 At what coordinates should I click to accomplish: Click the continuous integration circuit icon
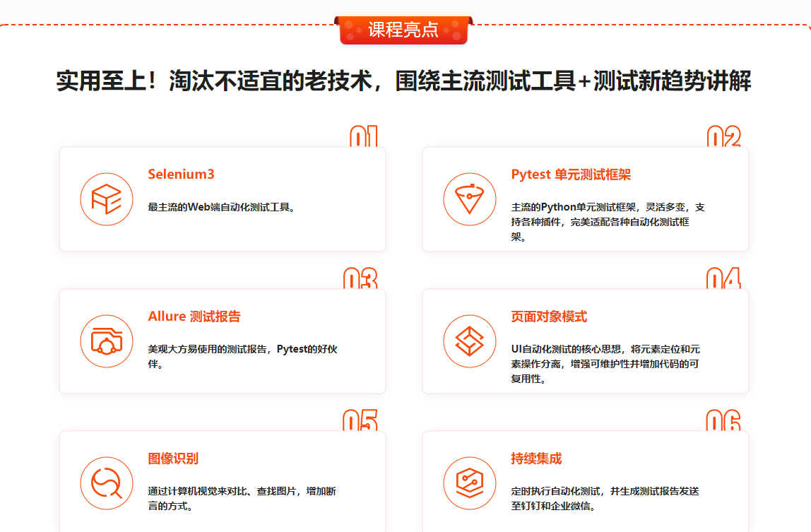pyautogui.click(x=470, y=483)
